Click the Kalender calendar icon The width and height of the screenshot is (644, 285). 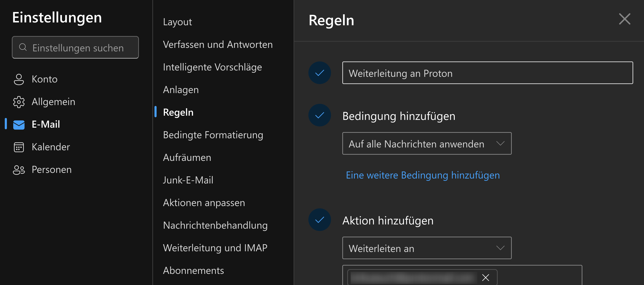pyautogui.click(x=19, y=147)
